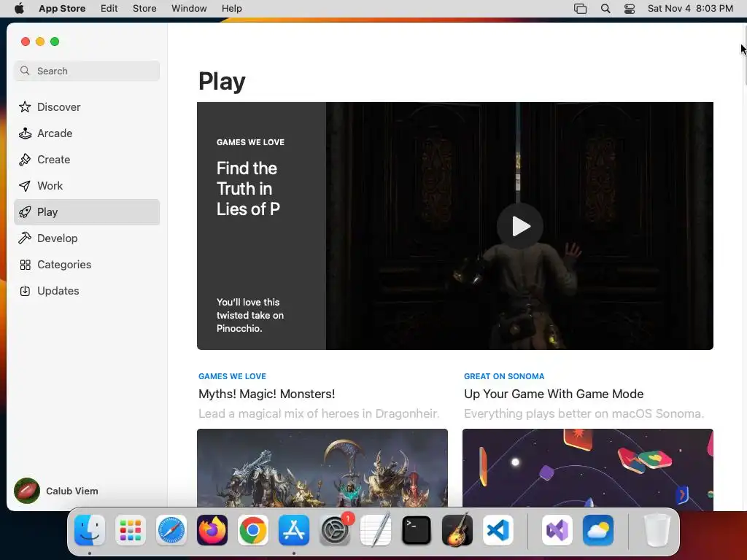This screenshot has height=560, width=747.
Task: Click the Work paper plane icon
Action: tap(25, 186)
